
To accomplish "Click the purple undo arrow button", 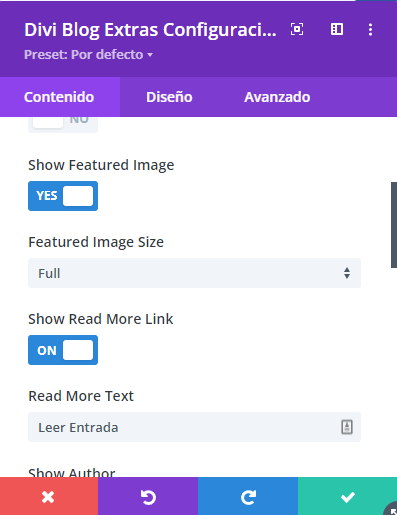I will [148, 496].
